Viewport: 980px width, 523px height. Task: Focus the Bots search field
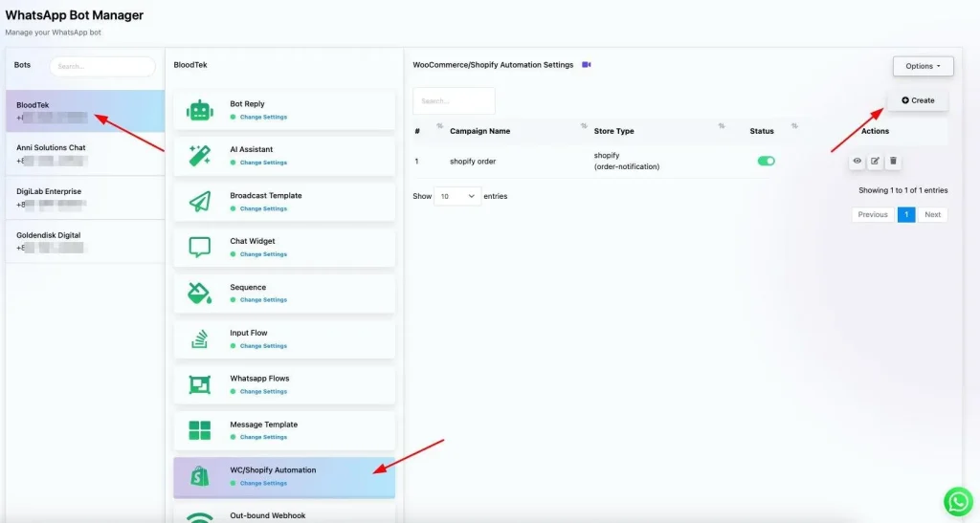102,66
